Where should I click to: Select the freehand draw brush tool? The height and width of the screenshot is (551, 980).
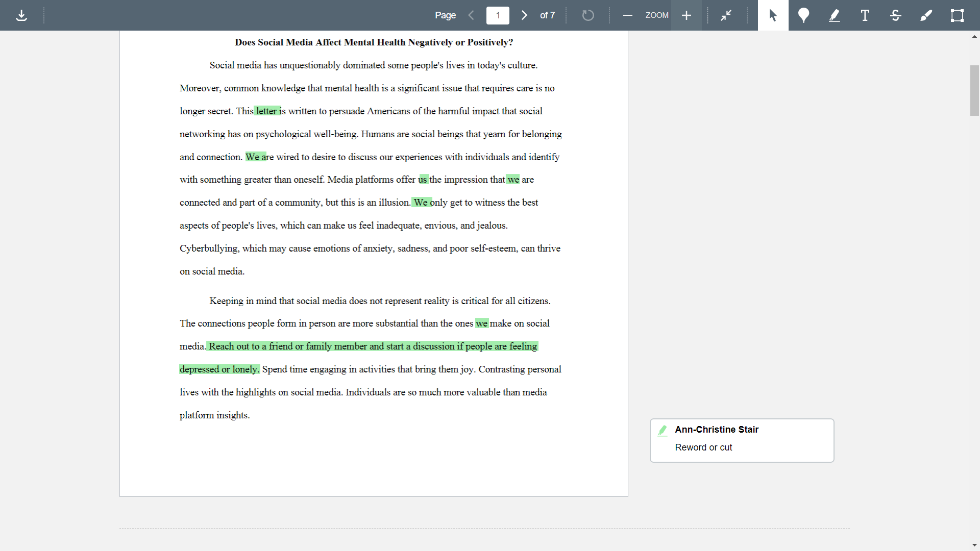(926, 15)
